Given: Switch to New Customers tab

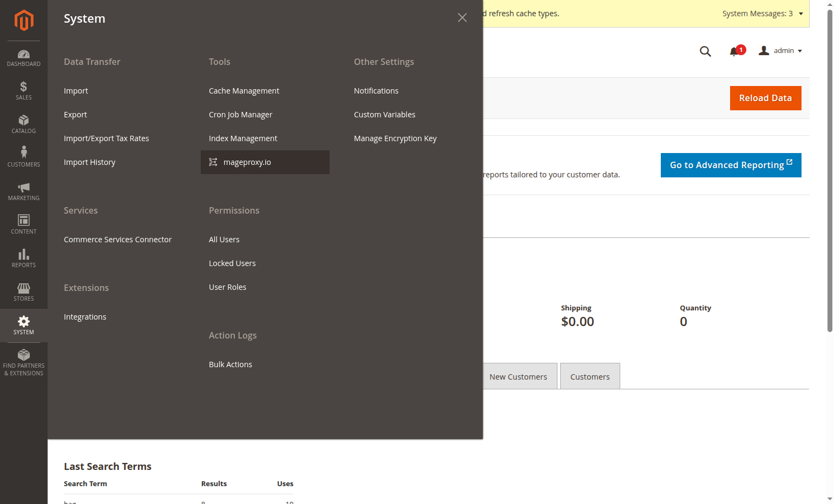Looking at the screenshot, I should (x=518, y=376).
